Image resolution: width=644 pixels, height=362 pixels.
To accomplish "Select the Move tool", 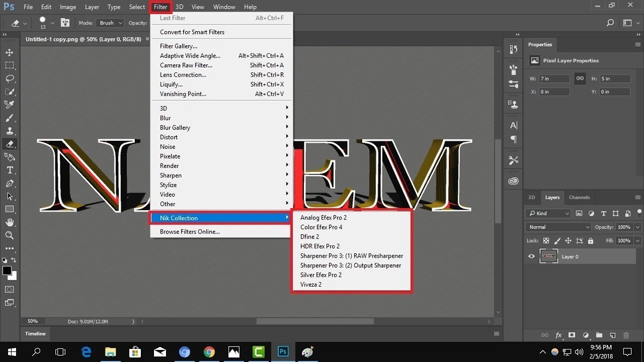I will (10, 52).
